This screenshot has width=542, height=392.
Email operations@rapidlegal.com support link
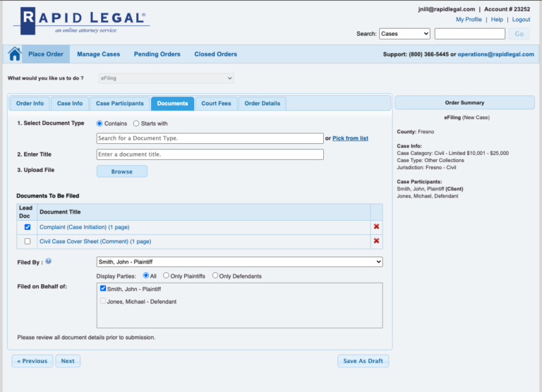tap(495, 54)
